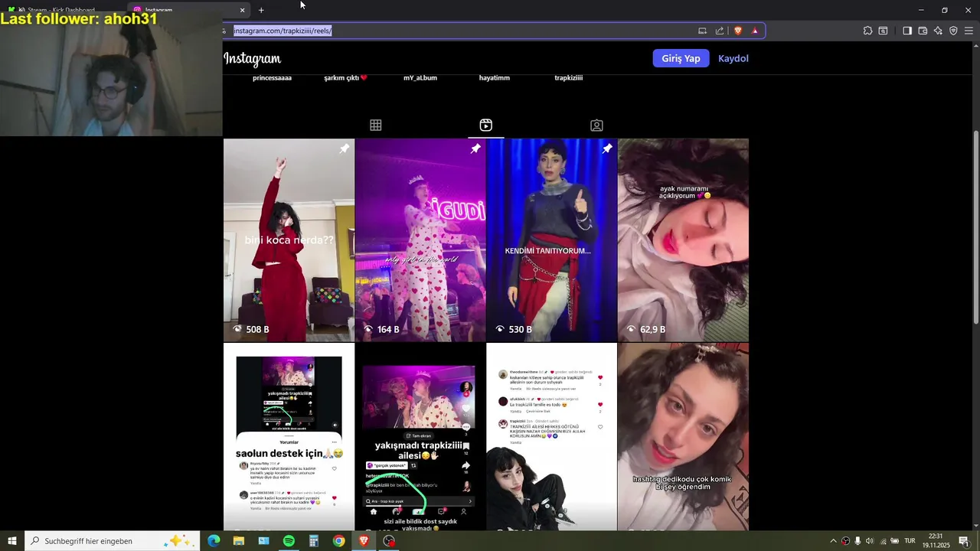Open the Brave Wallet icon
980x551 pixels.
pos(923,31)
